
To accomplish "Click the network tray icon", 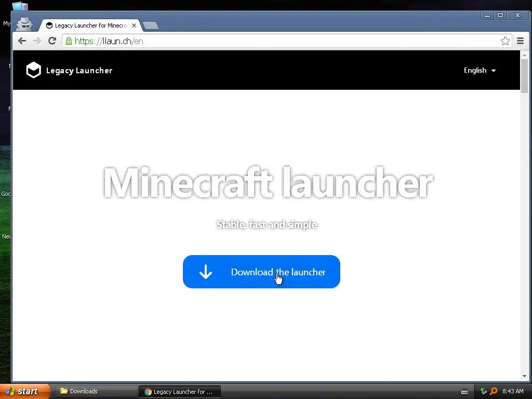I will pos(484,391).
